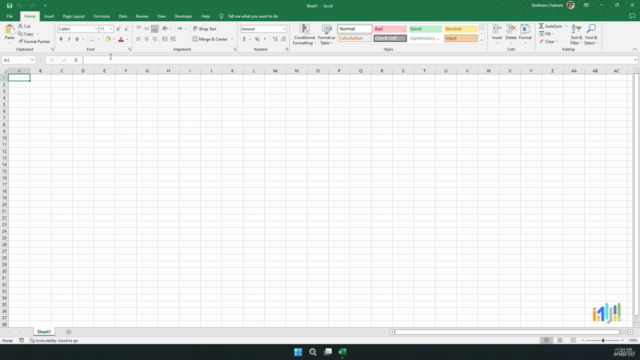The height and width of the screenshot is (360, 640).
Task: Apply the percent style format
Action: 257,39
